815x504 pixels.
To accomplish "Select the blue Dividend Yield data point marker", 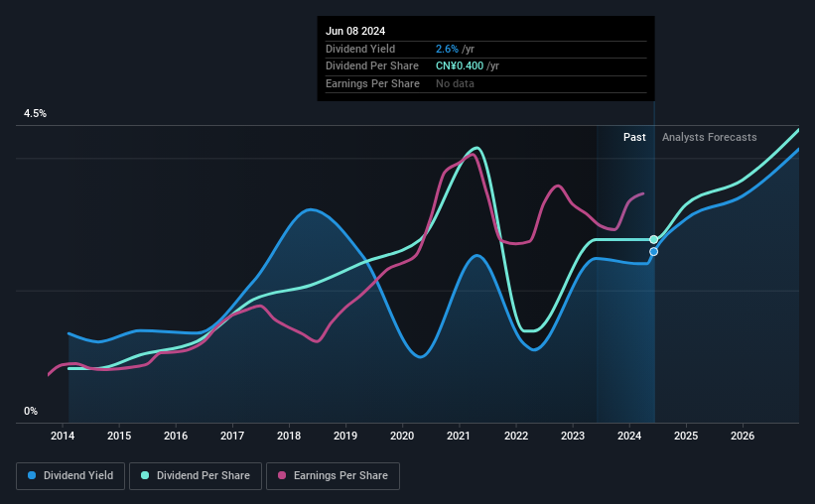I will click(x=654, y=251).
